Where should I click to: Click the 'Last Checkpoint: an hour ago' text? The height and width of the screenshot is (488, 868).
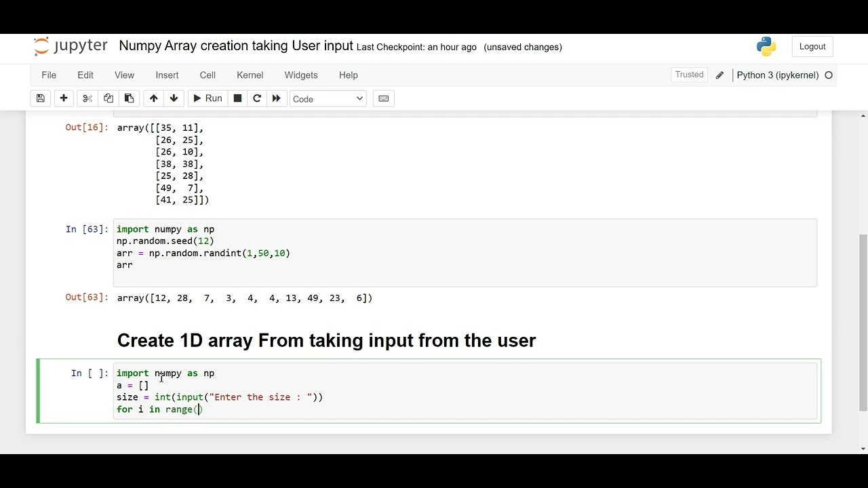tap(416, 47)
